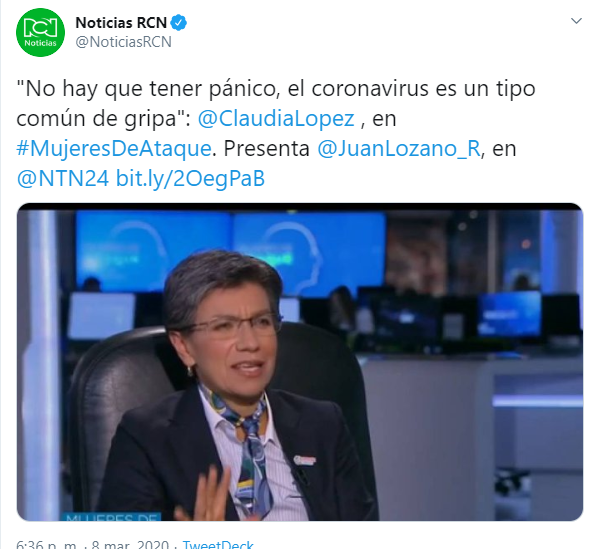Screen dimensions: 597x549
Task: Click the word 'Presenta' in the tweet
Action: pos(266,148)
